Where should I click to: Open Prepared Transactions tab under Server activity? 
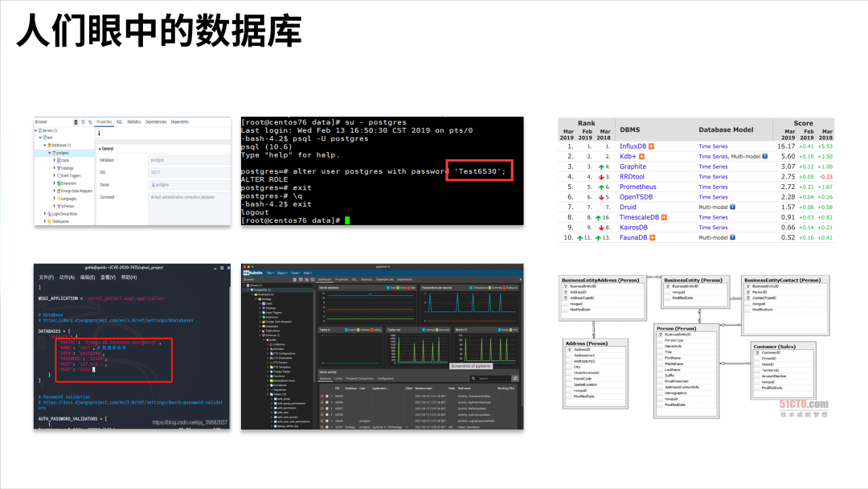[359, 379]
